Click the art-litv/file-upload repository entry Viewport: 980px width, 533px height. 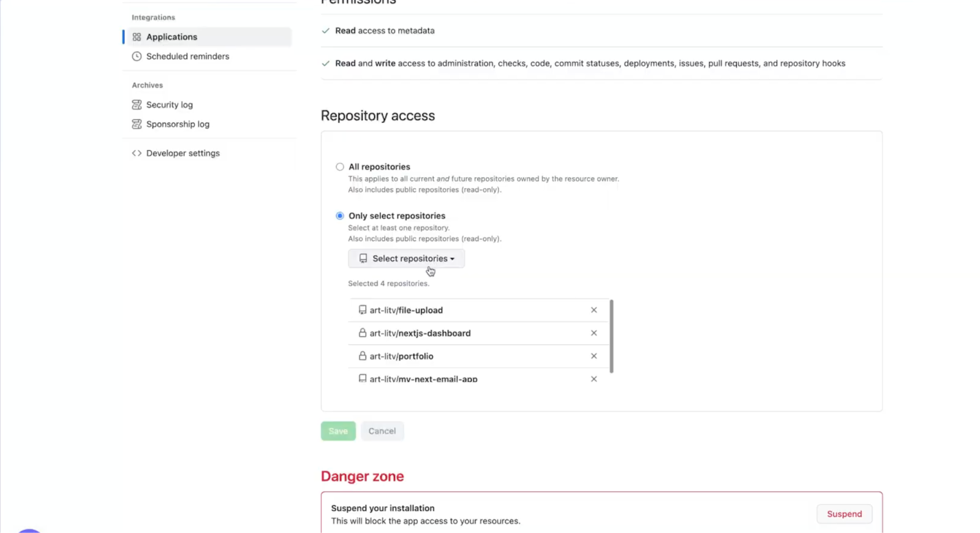pos(405,311)
